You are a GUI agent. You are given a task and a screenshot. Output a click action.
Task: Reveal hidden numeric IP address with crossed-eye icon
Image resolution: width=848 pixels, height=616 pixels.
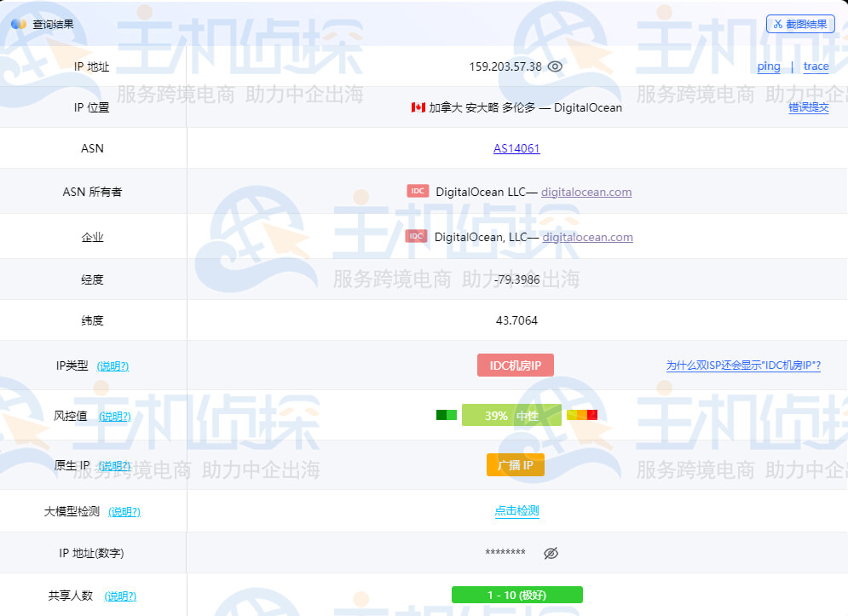click(551, 553)
